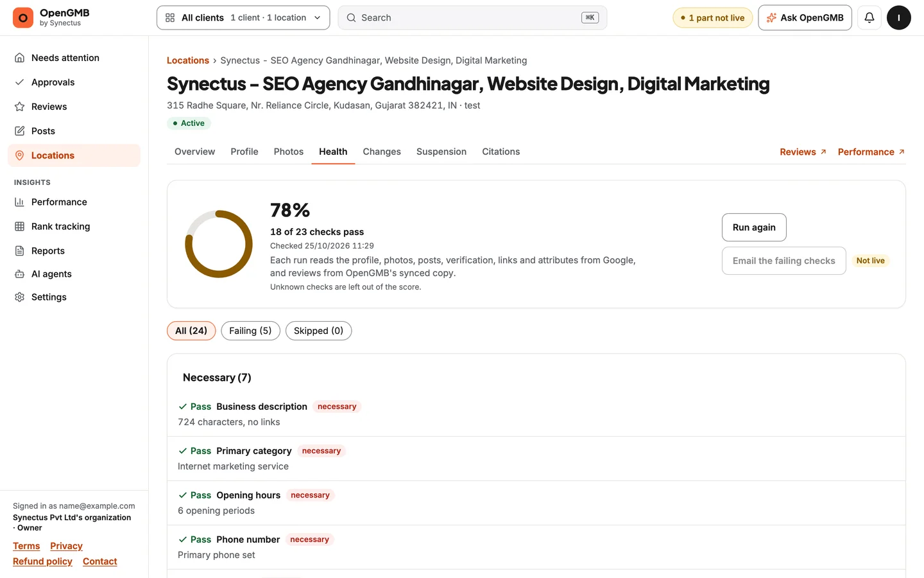Switch to the Profile tab
Screen dimensions: 924x578
click(244, 152)
